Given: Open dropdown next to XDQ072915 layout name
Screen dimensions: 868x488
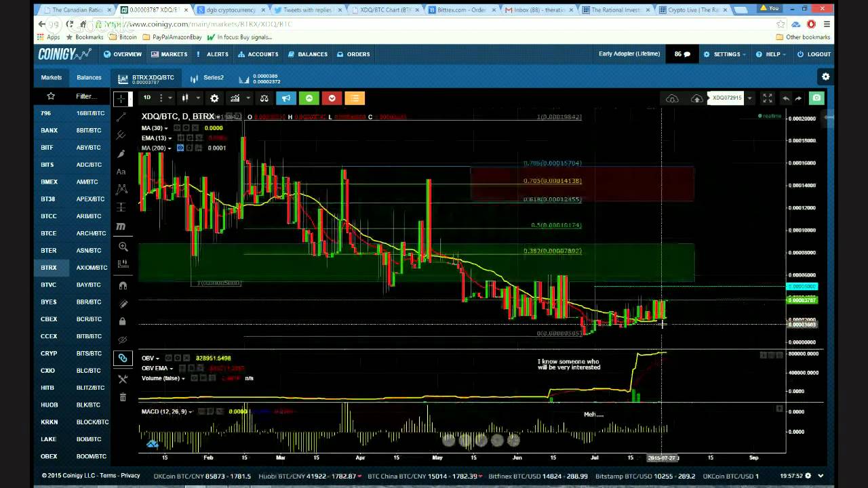Looking at the screenshot, I should coord(749,98).
